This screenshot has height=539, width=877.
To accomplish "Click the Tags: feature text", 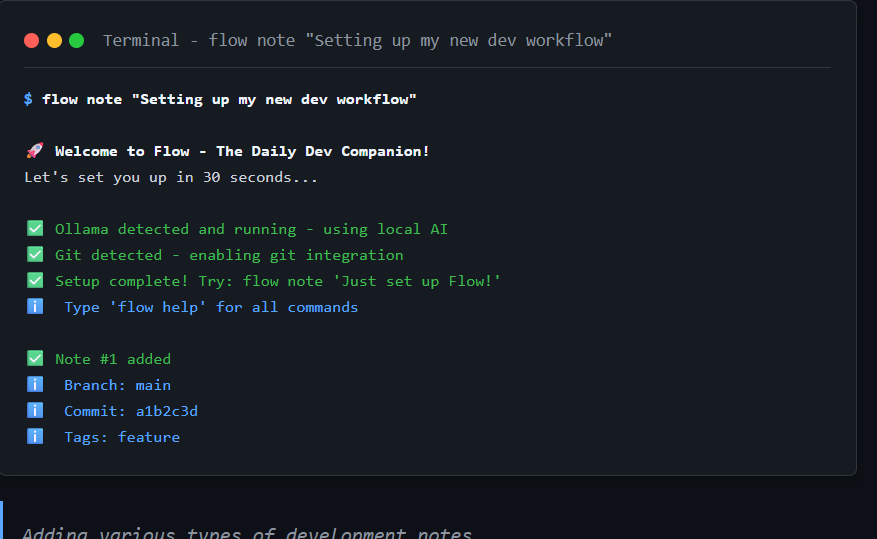I will (x=122, y=437).
